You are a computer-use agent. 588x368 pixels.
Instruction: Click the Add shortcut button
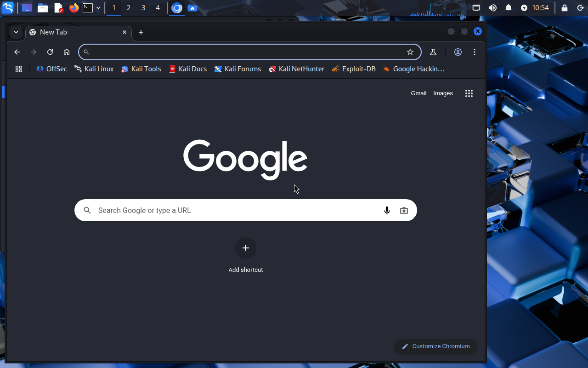(x=246, y=255)
